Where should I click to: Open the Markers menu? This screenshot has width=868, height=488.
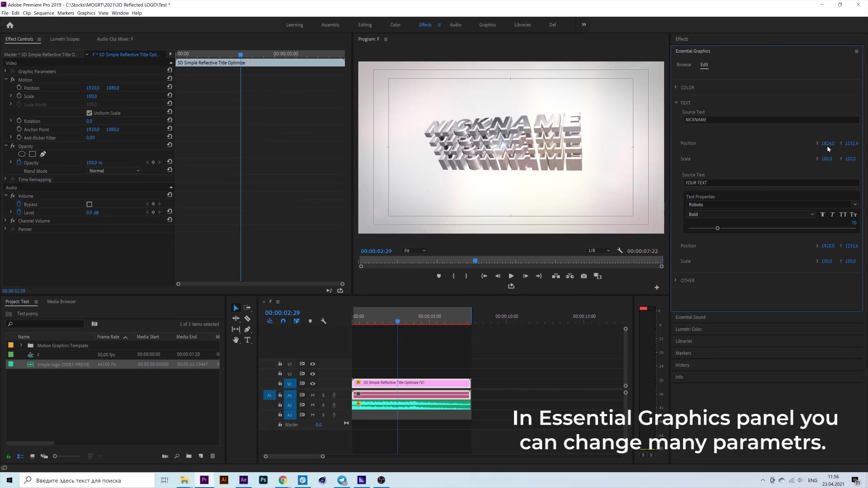point(66,13)
